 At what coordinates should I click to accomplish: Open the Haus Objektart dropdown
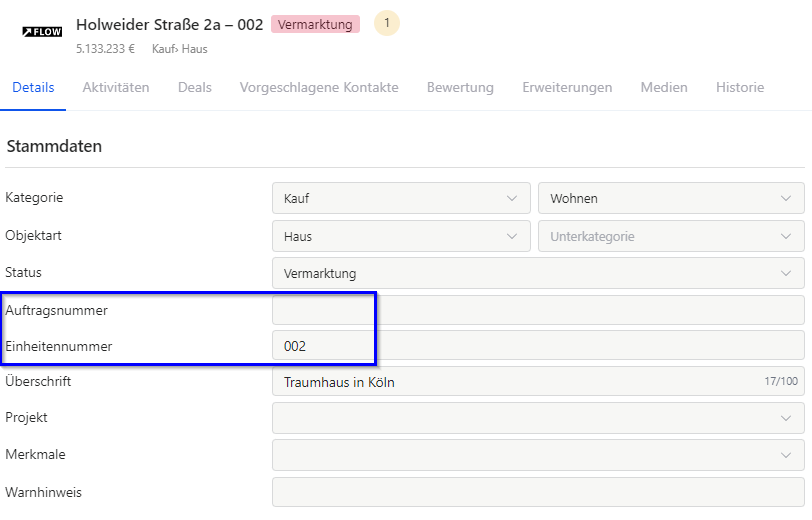pos(401,236)
